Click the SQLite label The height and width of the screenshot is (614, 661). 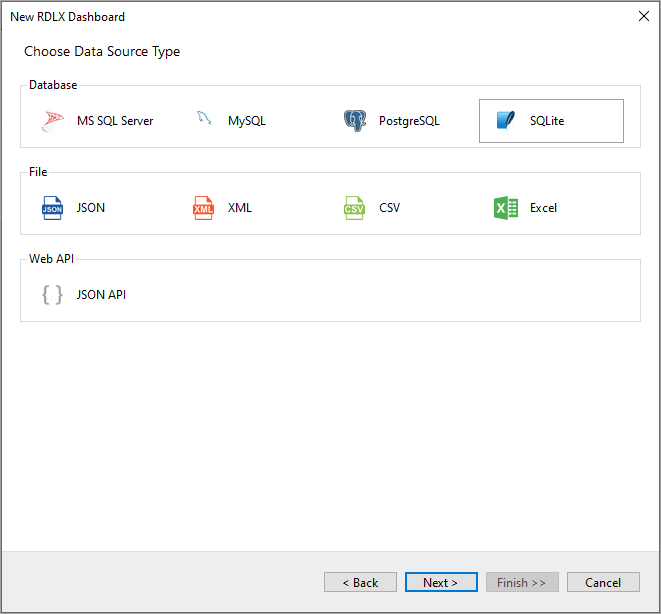(x=547, y=121)
